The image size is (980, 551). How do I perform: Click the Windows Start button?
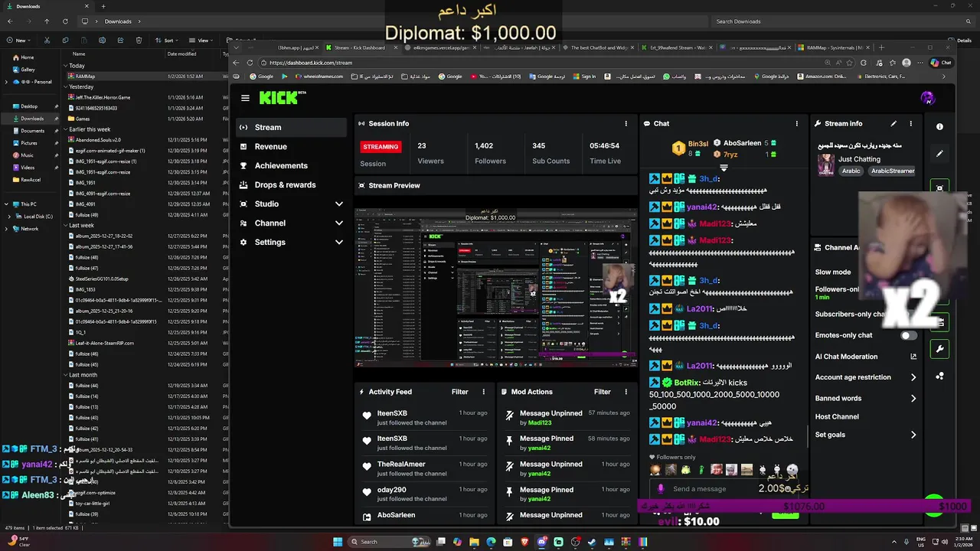338,542
